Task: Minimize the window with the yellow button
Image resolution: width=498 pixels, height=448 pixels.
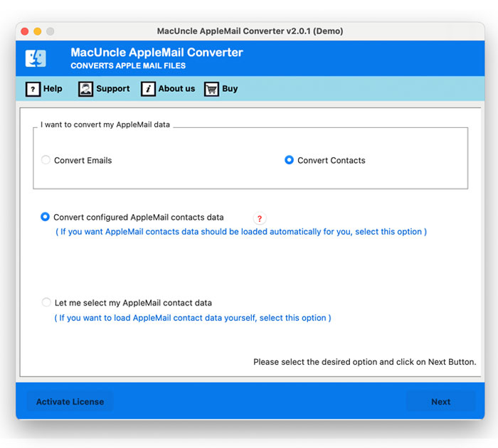Action: [38, 31]
